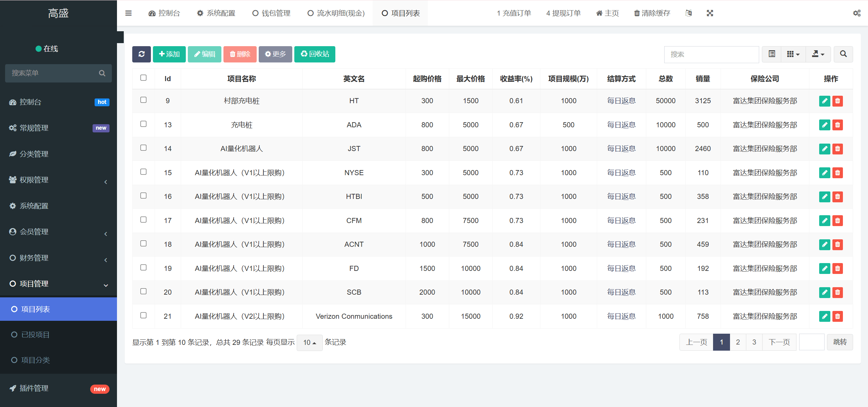Click 添加 to add a new project
The image size is (868, 407).
pos(169,54)
